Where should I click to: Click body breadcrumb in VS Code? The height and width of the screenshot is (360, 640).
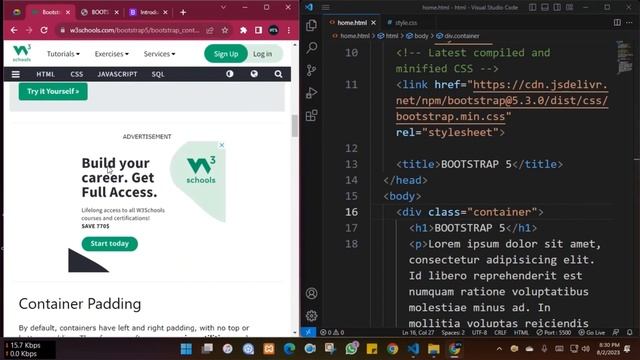click(418, 36)
